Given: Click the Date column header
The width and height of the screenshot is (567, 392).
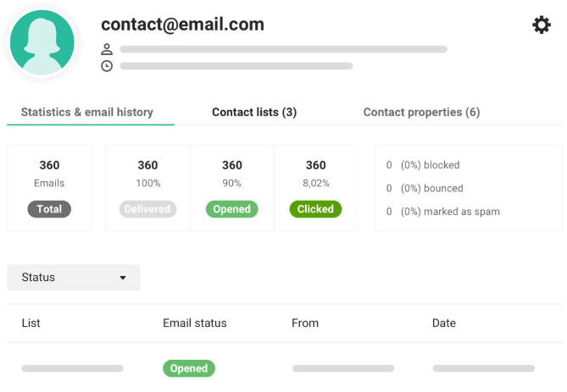Looking at the screenshot, I should pyautogui.click(x=444, y=323).
